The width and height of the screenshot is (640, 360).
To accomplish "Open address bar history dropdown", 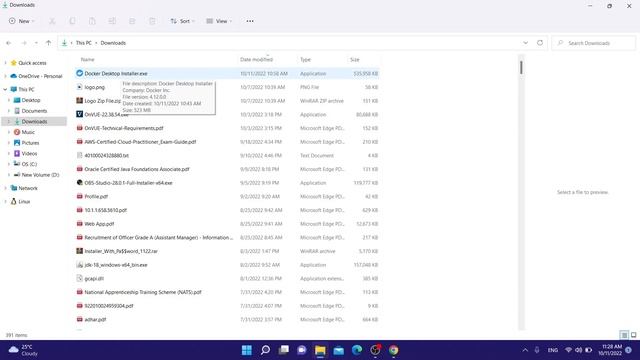I will (526, 43).
